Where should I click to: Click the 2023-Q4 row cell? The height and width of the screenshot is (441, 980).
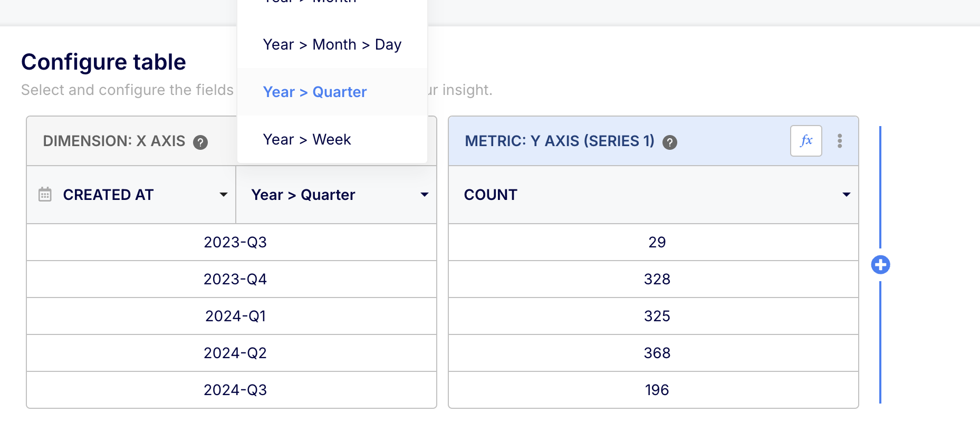[235, 279]
